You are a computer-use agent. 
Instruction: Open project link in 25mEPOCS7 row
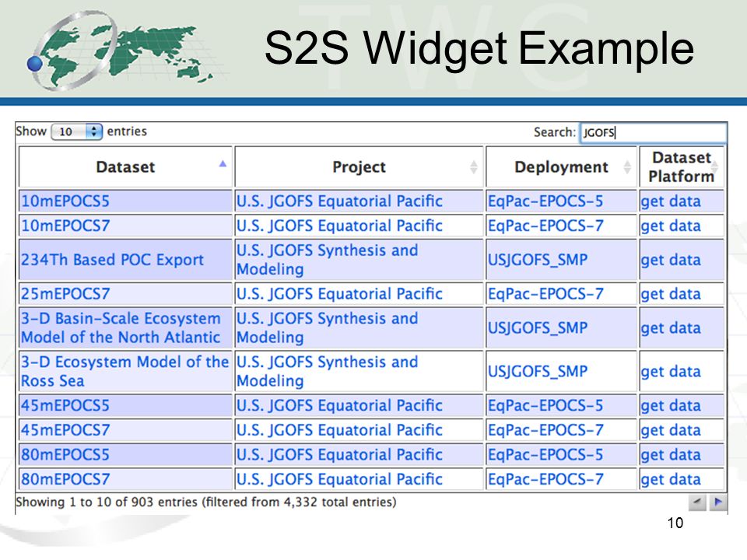[x=340, y=293]
